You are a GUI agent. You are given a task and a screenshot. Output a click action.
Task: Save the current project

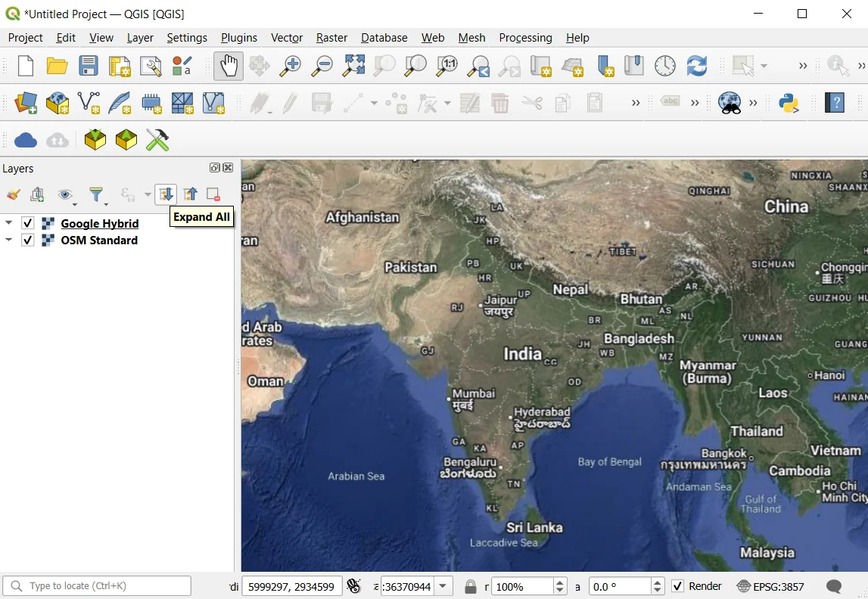[x=89, y=66]
